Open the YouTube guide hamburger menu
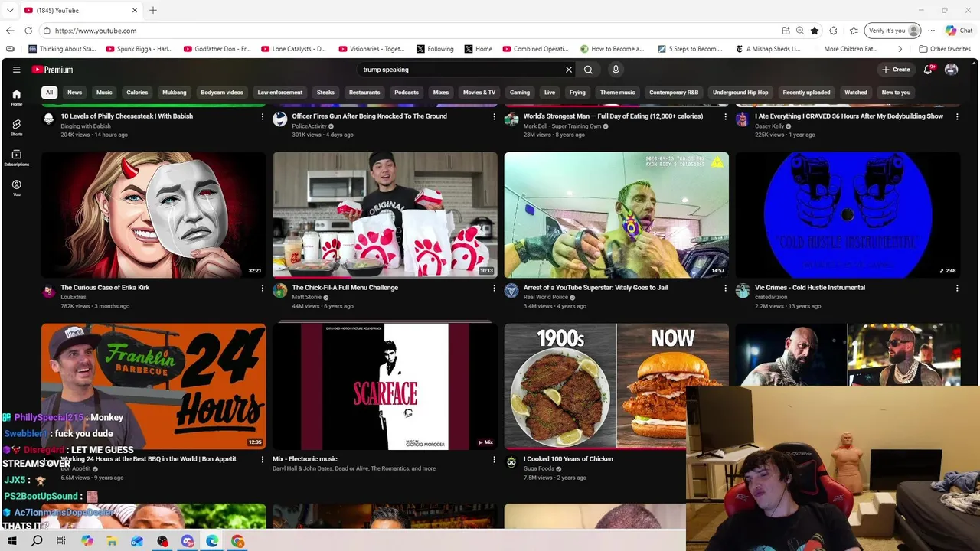Image resolution: width=980 pixels, height=551 pixels. coord(16,70)
